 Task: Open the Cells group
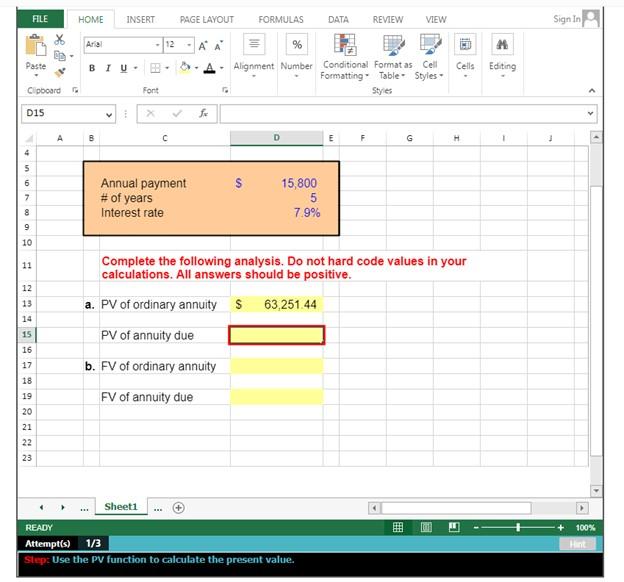[x=465, y=55]
